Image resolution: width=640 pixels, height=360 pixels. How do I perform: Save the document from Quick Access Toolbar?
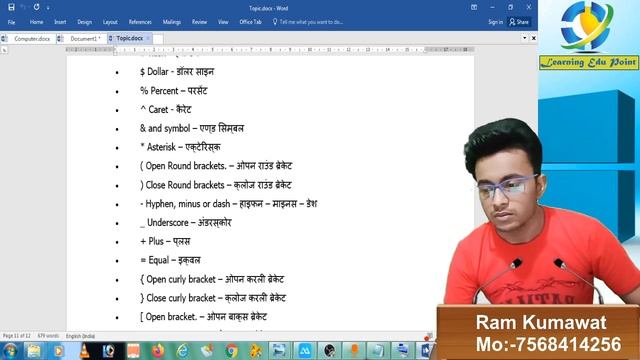coord(11,7)
